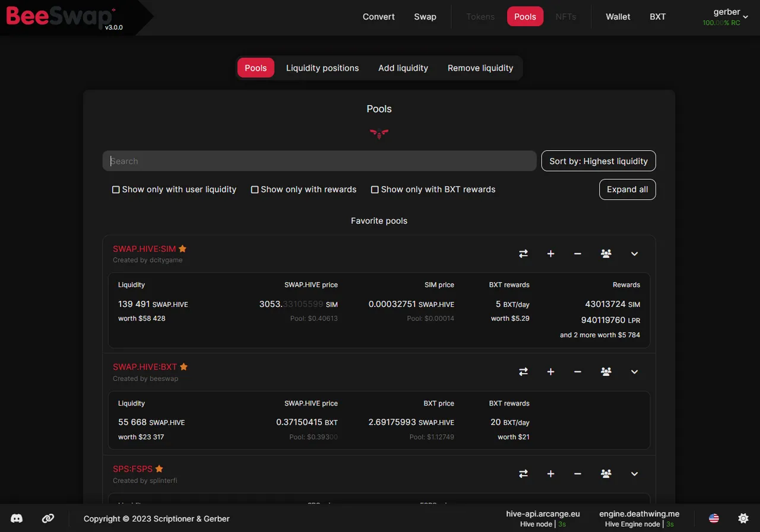Expand the SWAP.HIVE:SIM pool chevron
This screenshot has height=532, width=760.
(634, 254)
